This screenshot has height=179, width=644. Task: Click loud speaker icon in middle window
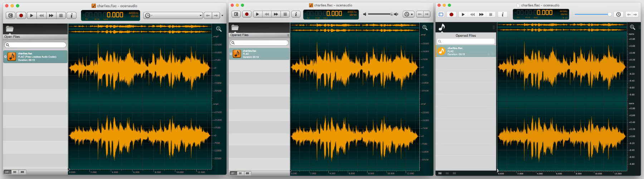(396, 14)
